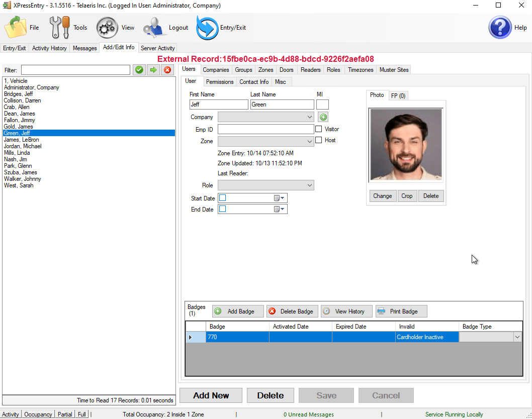Toggle the Host checkbox
Image resolution: width=532 pixels, height=419 pixels.
pyautogui.click(x=319, y=140)
